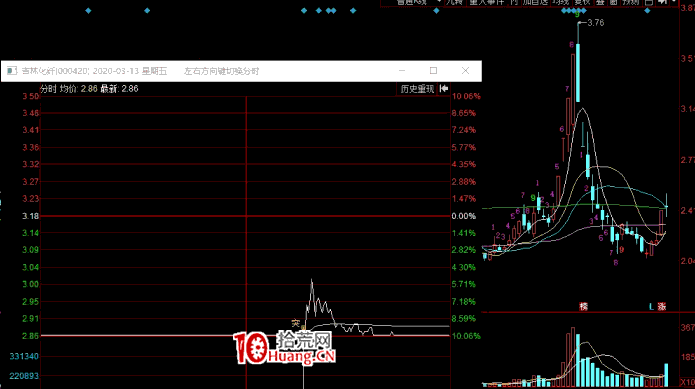Click the 预测 toolbar item
This screenshot has height=389, width=695.
pyautogui.click(x=630, y=2)
